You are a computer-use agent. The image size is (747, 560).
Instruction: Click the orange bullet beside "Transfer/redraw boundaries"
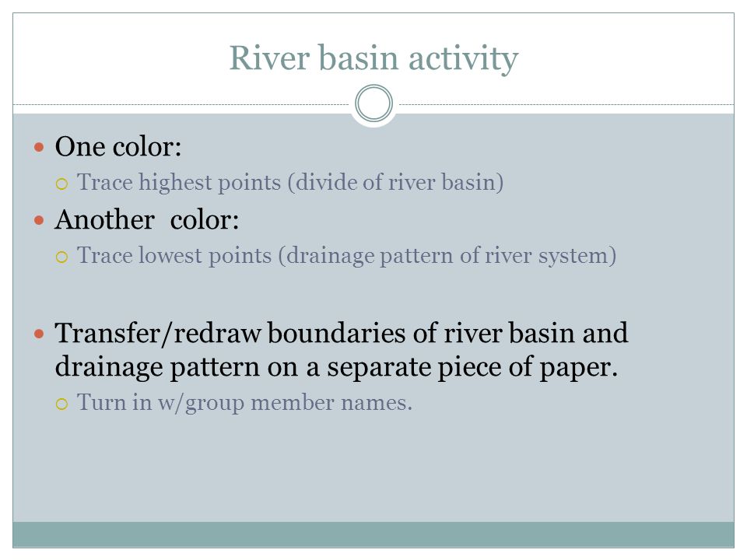tap(39, 334)
